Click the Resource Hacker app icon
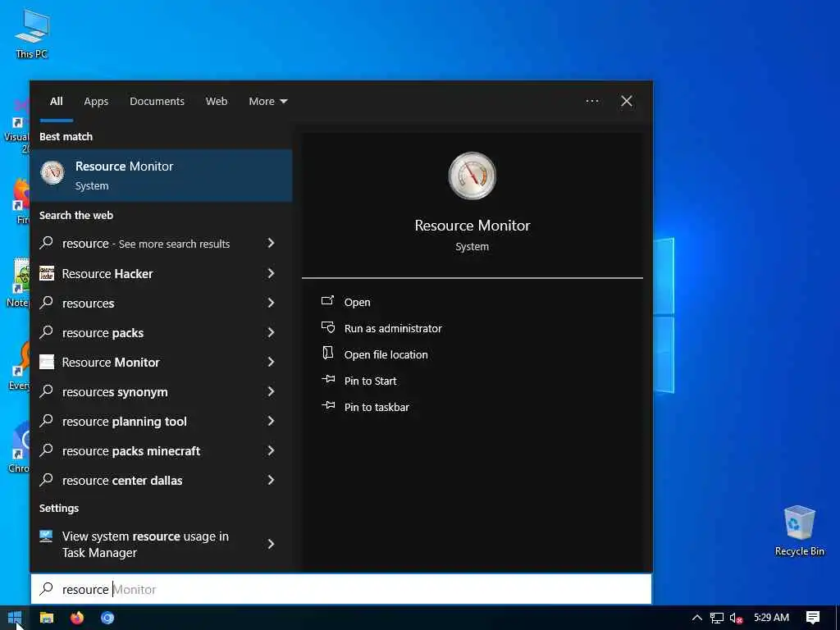This screenshot has height=630, width=840. (47, 273)
